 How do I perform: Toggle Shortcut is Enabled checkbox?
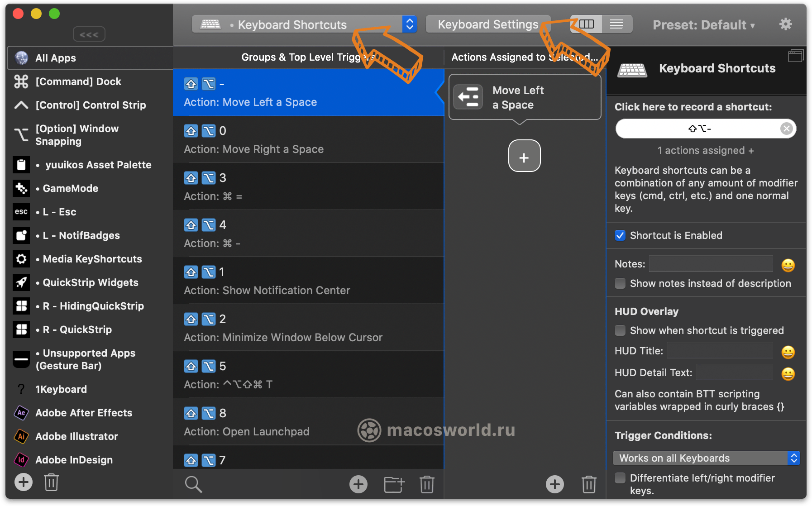[620, 235]
